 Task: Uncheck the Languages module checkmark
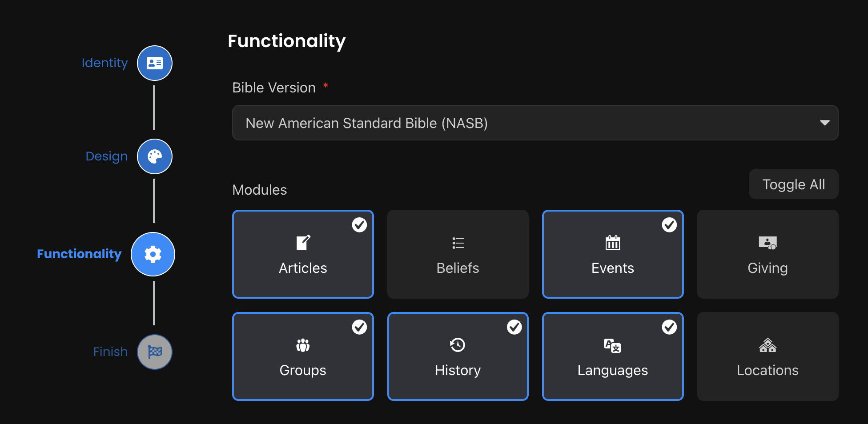tap(669, 327)
